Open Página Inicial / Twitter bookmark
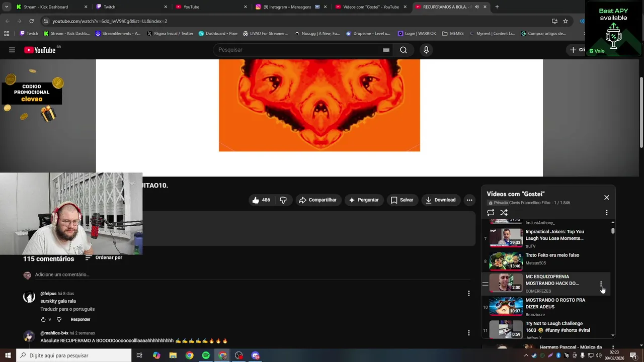The image size is (644, 362). click(170, 34)
